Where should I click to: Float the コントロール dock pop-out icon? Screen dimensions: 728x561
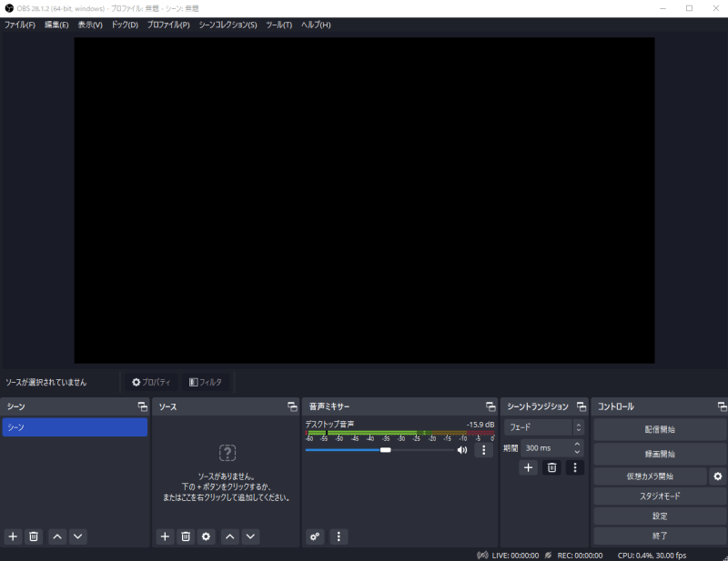[x=722, y=406]
